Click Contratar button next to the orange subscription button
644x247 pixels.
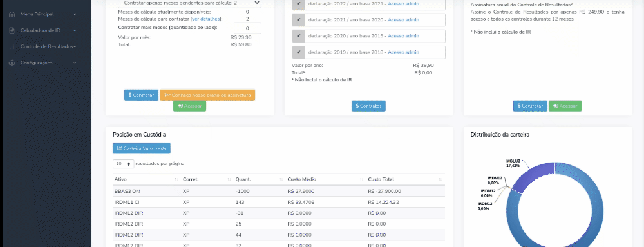(x=141, y=95)
